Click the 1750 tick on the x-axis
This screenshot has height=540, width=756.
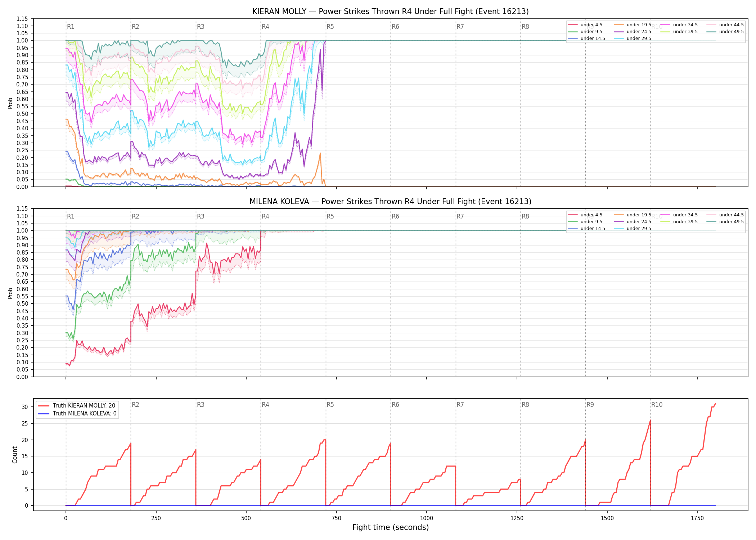point(697,518)
